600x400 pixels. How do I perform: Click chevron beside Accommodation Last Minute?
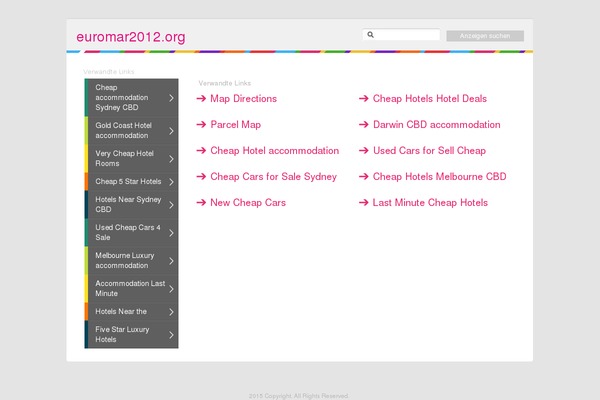click(x=171, y=289)
